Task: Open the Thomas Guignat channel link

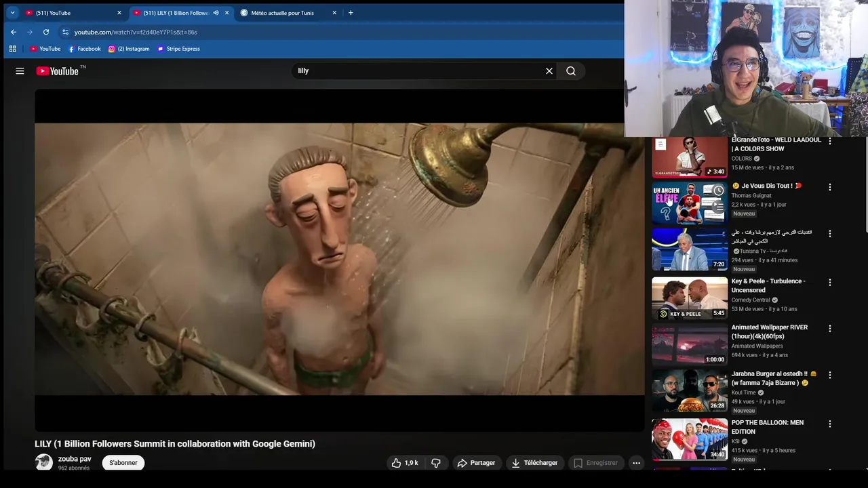Action: tap(751, 196)
